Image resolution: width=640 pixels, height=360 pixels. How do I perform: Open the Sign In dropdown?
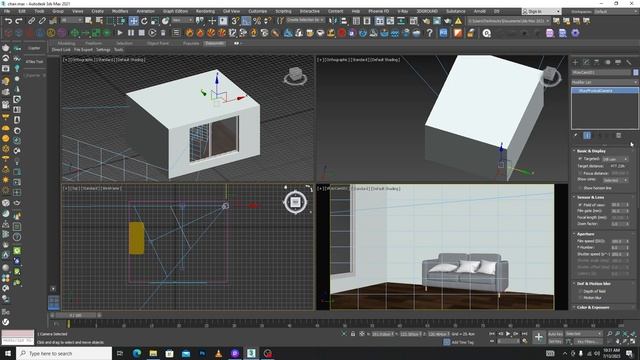[x=541, y=11]
